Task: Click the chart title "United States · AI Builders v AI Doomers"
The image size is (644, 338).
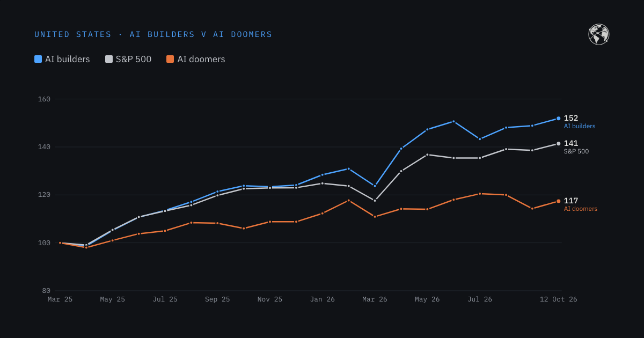Action: point(153,34)
